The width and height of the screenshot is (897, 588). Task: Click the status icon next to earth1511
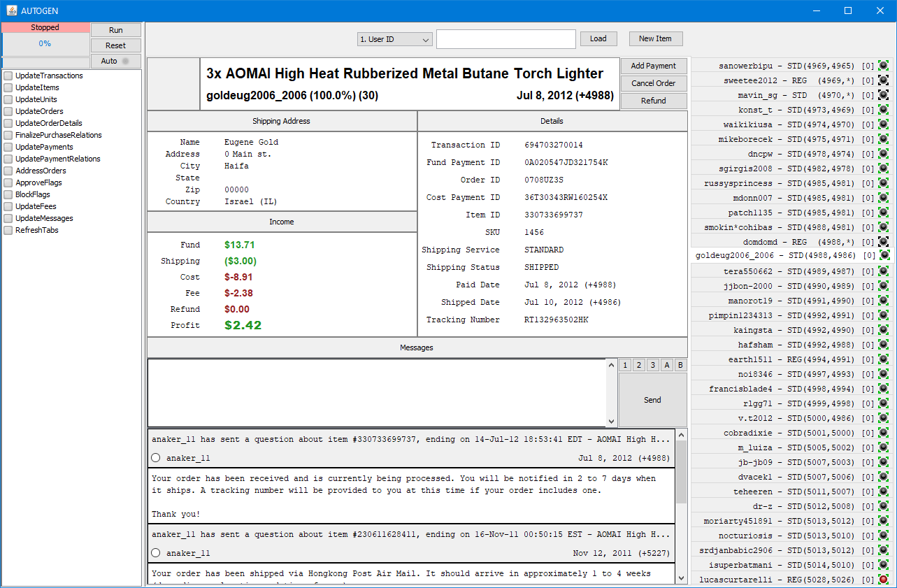click(x=884, y=359)
